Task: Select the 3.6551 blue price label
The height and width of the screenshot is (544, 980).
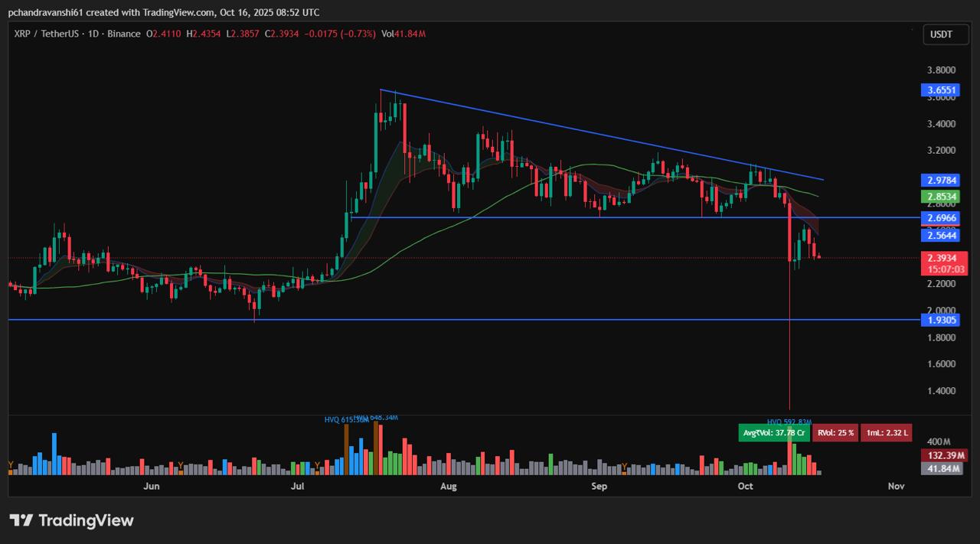Action: 941,90
